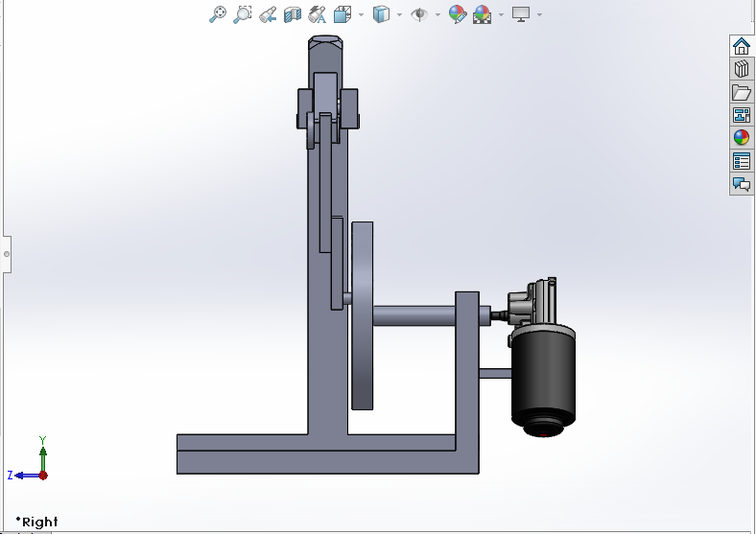The image size is (756, 534).
Task: Open SOLIDWORKS Resources home tab
Action: tap(742, 46)
